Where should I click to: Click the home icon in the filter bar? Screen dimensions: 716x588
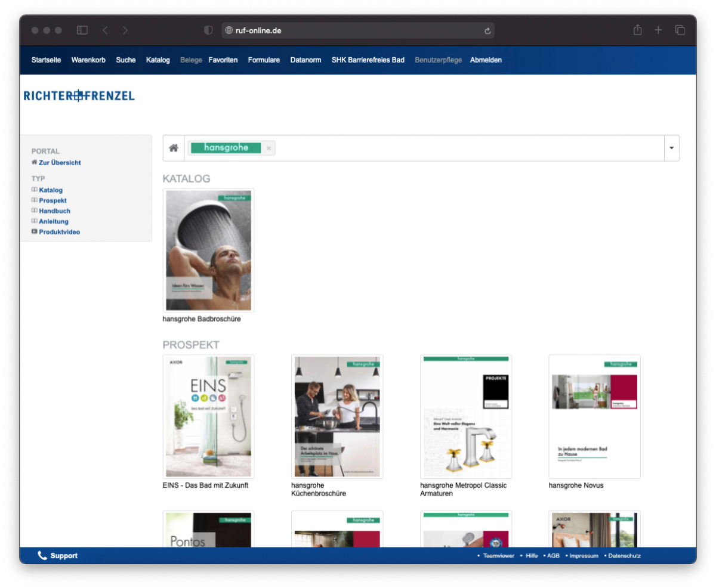(x=174, y=148)
